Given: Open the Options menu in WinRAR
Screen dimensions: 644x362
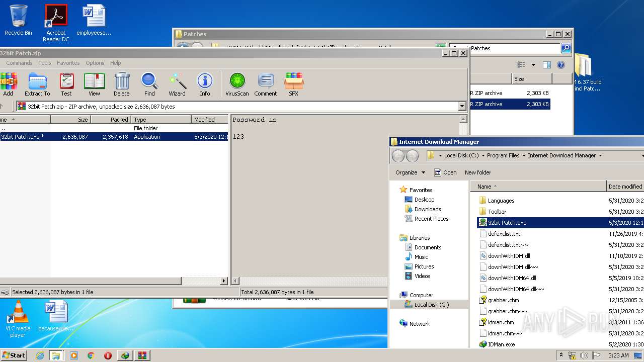Looking at the screenshot, I should (95, 63).
